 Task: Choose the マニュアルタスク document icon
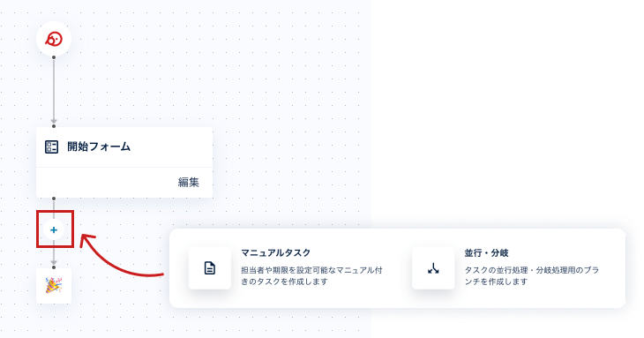[x=210, y=268]
